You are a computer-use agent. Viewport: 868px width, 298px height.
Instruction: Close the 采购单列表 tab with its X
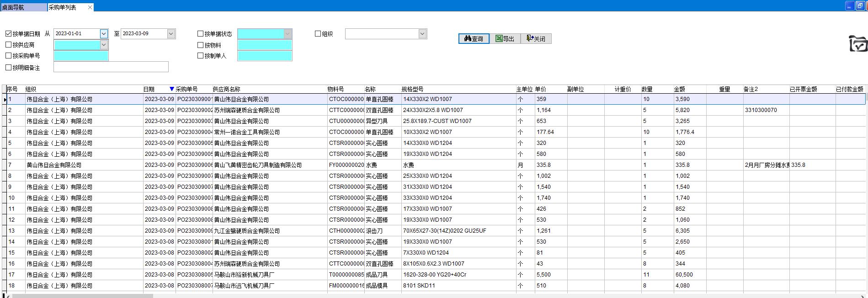point(90,7)
